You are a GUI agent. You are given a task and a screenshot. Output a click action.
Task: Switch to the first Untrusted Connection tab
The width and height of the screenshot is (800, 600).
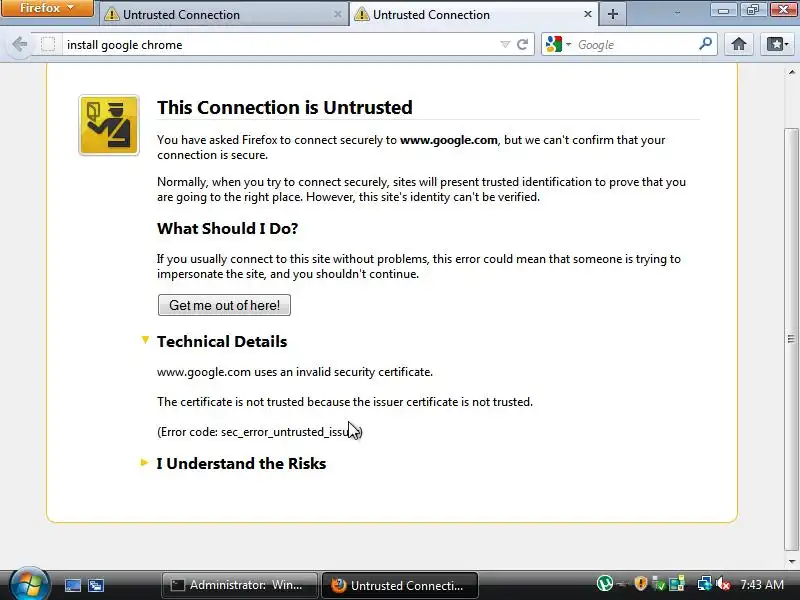pos(222,14)
